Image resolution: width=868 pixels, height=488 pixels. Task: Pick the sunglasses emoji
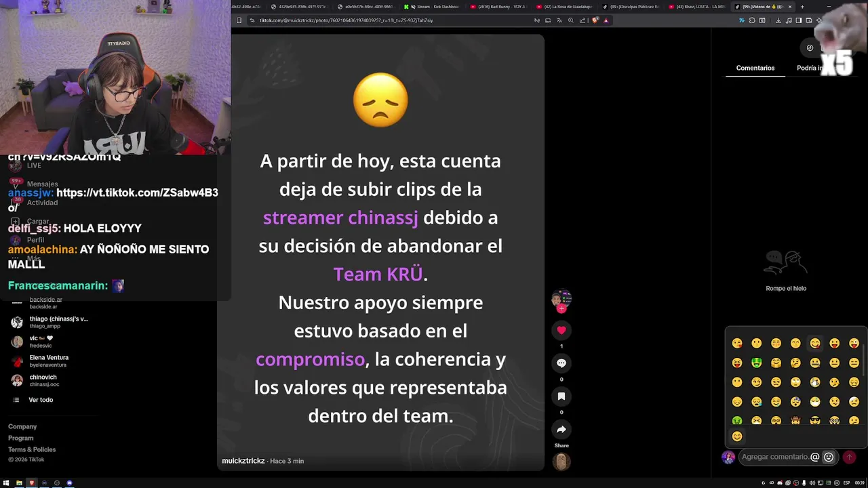tap(815, 421)
